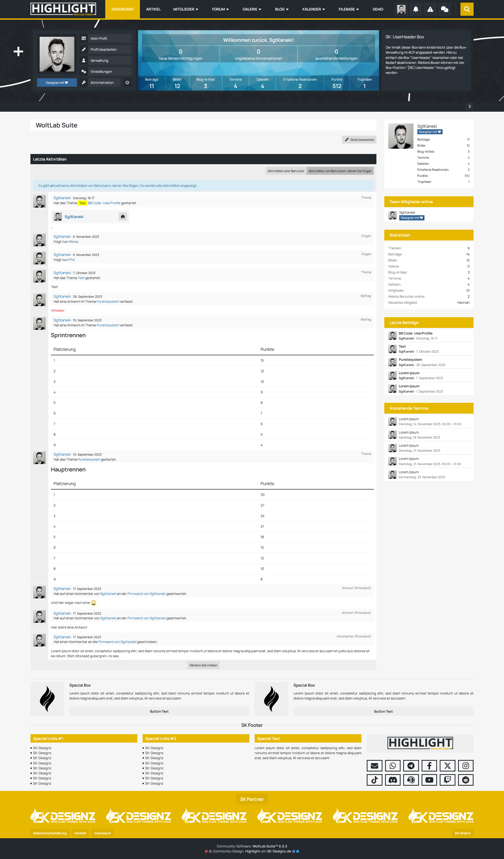Open the Demo menu item
The height and width of the screenshot is (859, 504).
[x=378, y=9]
